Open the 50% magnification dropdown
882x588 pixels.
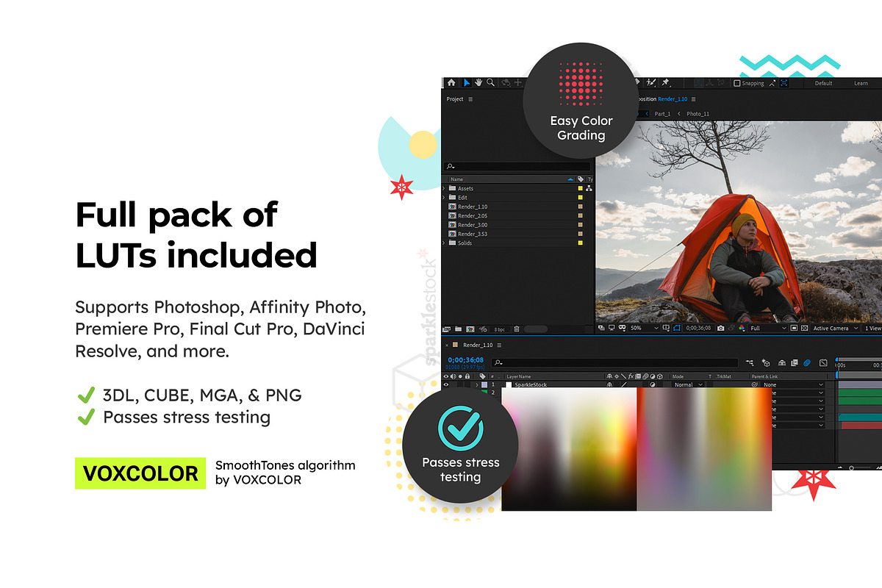[645, 328]
